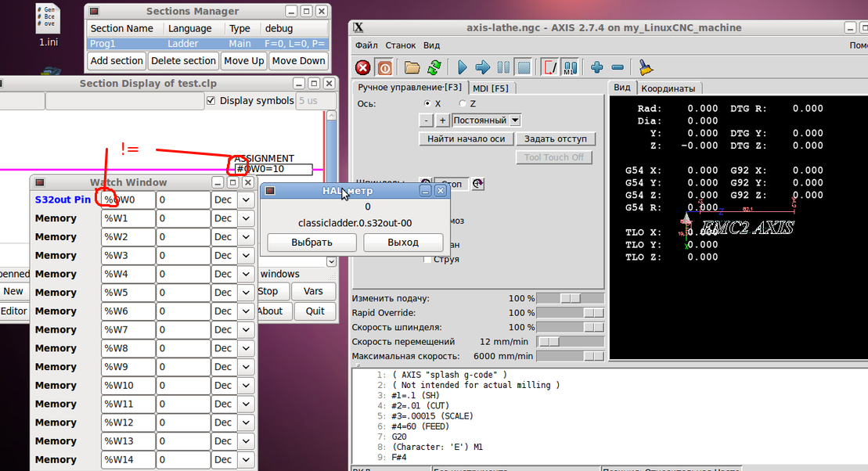This screenshot has width=868, height=471.
Task: Zoom out the preview with minus icon
Action: [618, 67]
